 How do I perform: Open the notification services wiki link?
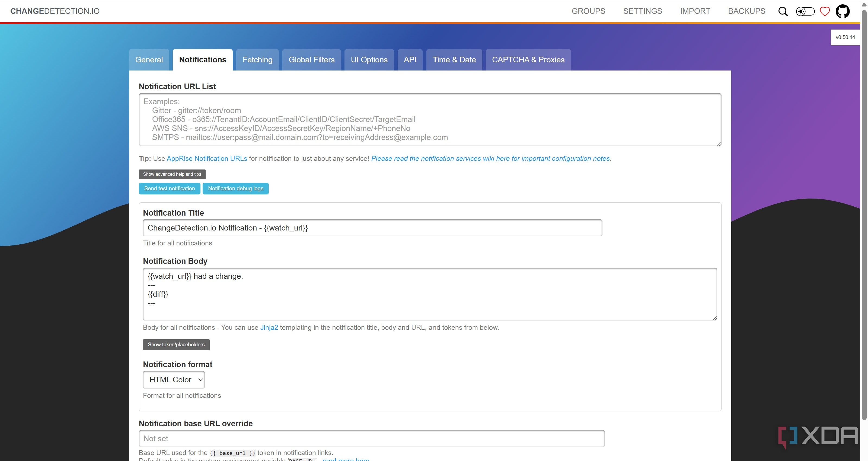(x=490, y=158)
